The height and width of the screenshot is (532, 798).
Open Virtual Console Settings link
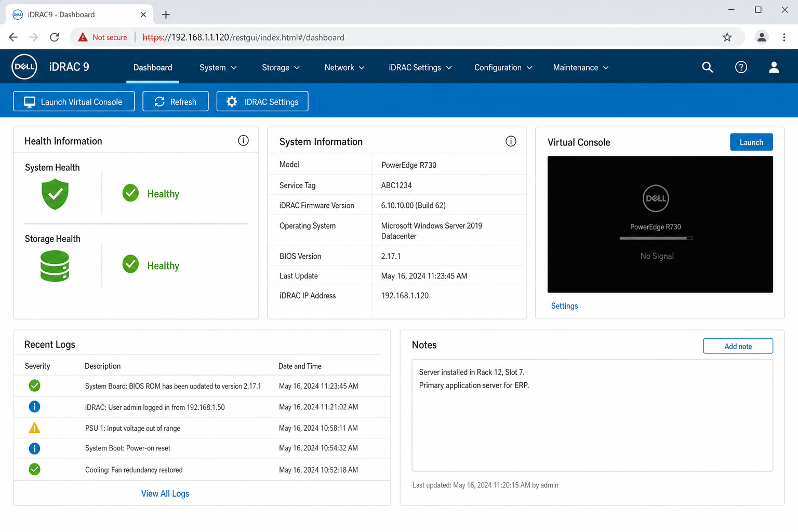[x=564, y=306]
